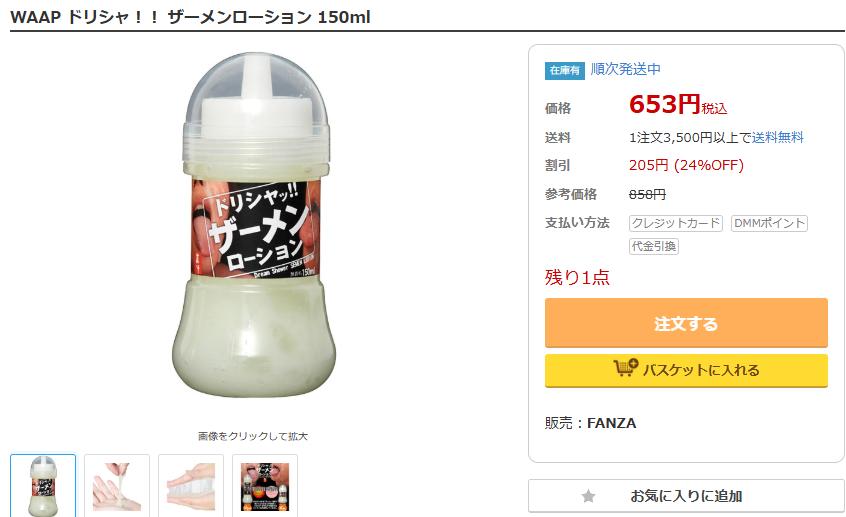Open the second thumbnail showing lotion on hand
Screen dimensions: 846x517
[117, 486]
